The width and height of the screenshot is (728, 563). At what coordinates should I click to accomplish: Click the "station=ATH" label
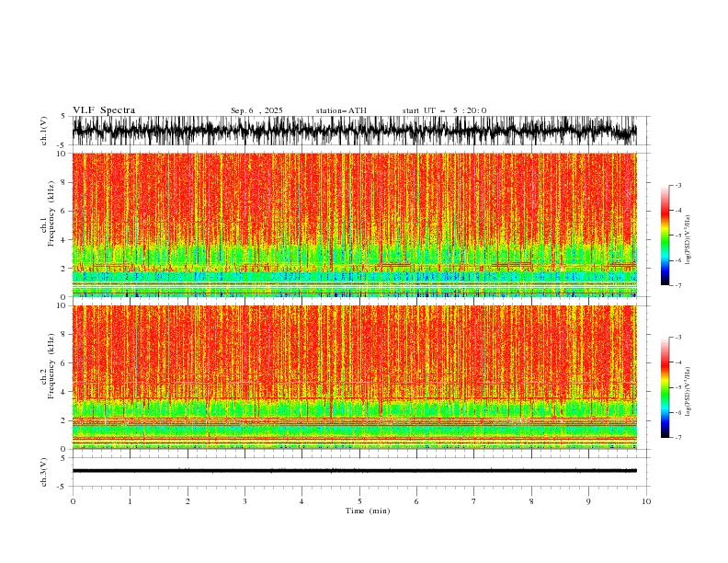pos(341,110)
